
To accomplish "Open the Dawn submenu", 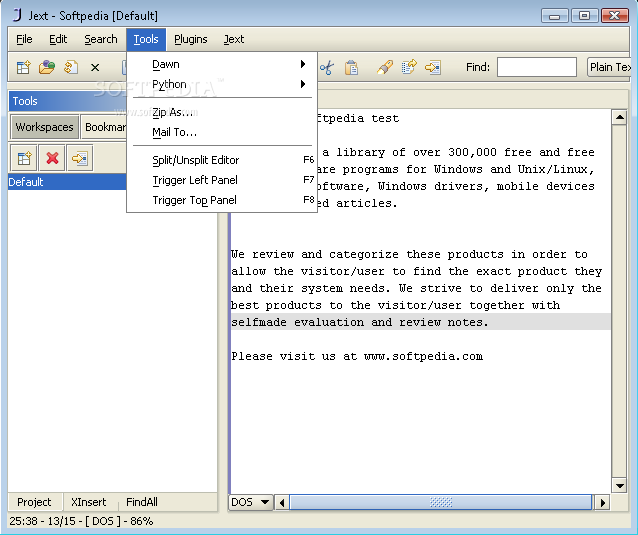I will click(222, 64).
